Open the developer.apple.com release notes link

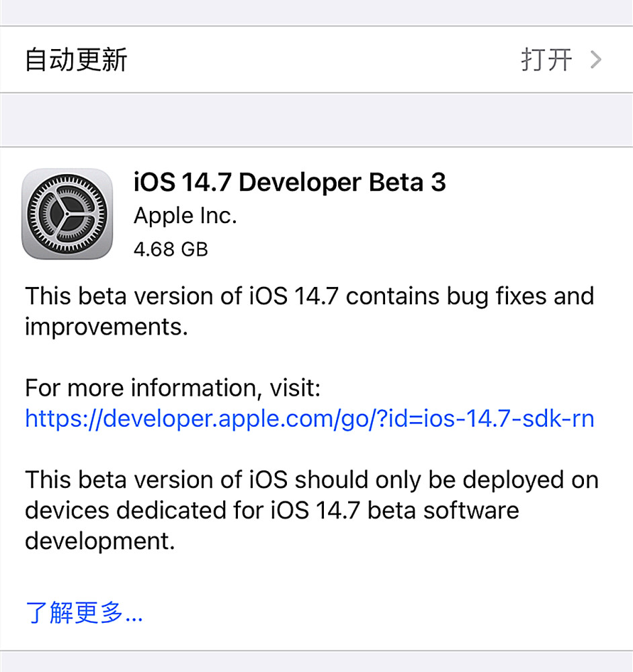pos(309,418)
